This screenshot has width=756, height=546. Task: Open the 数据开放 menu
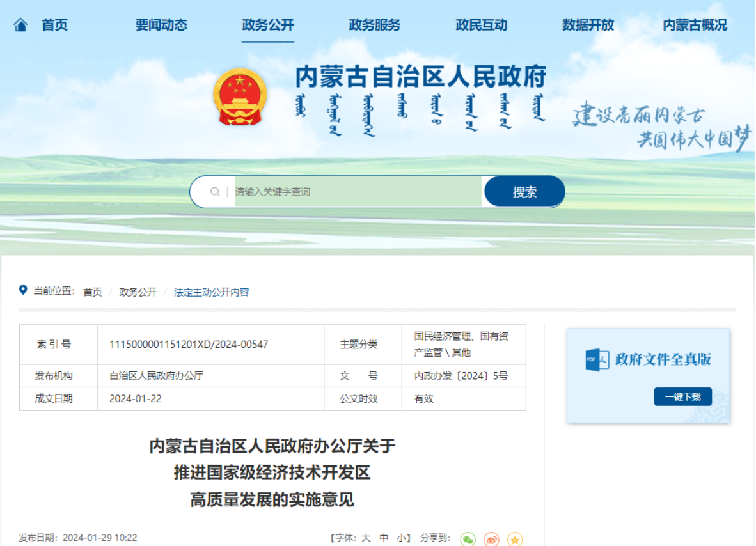click(588, 25)
